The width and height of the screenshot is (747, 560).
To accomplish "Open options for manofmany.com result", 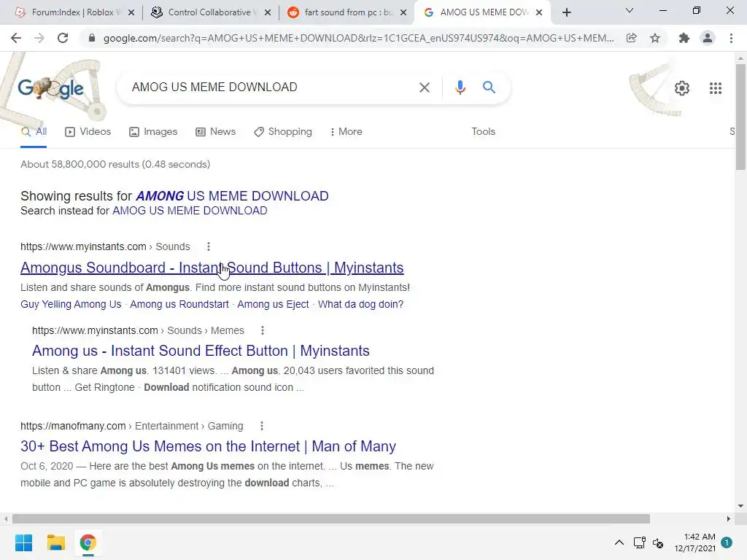I will click(262, 426).
